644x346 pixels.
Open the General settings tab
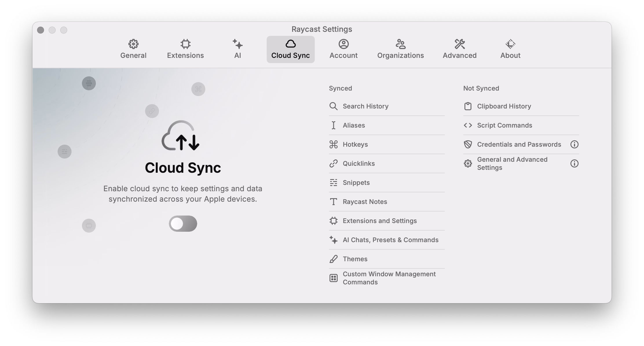point(133,49)
